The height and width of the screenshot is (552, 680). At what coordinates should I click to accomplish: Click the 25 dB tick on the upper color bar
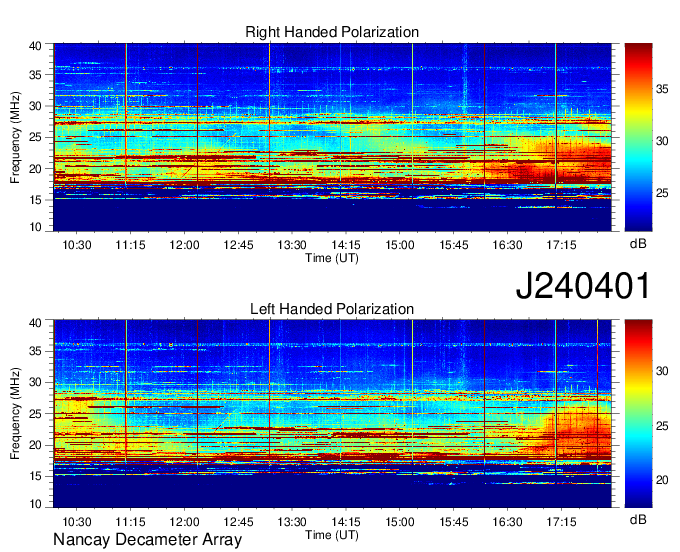pos(662,193)
